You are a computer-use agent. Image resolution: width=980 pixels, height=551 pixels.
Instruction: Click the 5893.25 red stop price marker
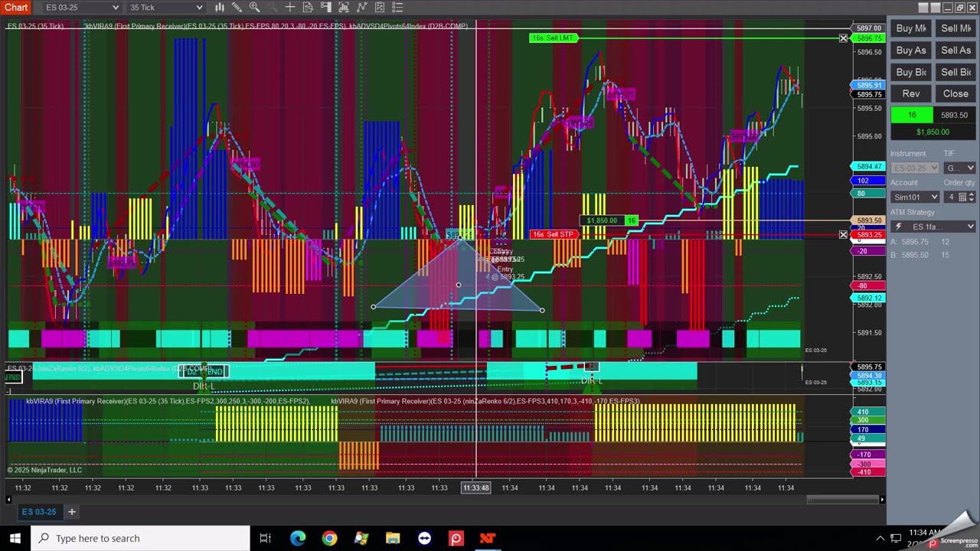tap(869, 235)
